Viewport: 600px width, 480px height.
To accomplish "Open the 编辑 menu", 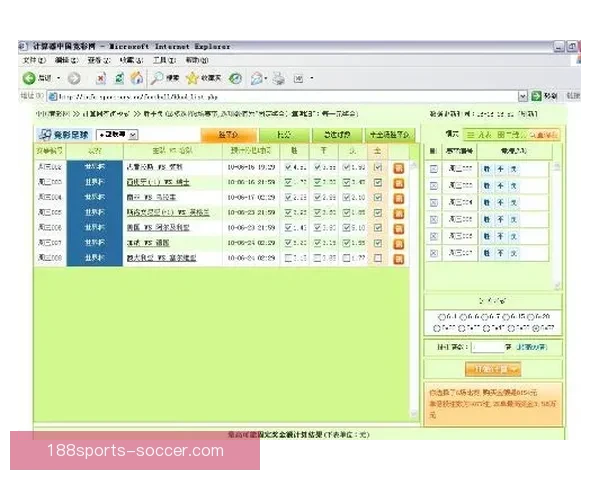I will (x=67, y=60).
